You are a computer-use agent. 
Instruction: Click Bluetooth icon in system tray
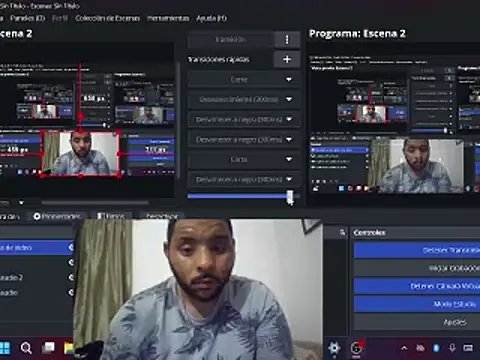click(436, 348)
